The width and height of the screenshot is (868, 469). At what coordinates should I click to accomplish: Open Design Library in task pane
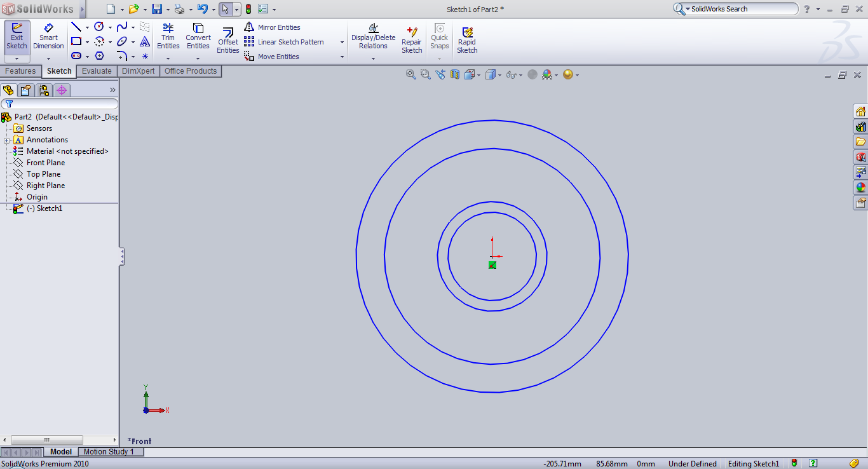(860, 126)
